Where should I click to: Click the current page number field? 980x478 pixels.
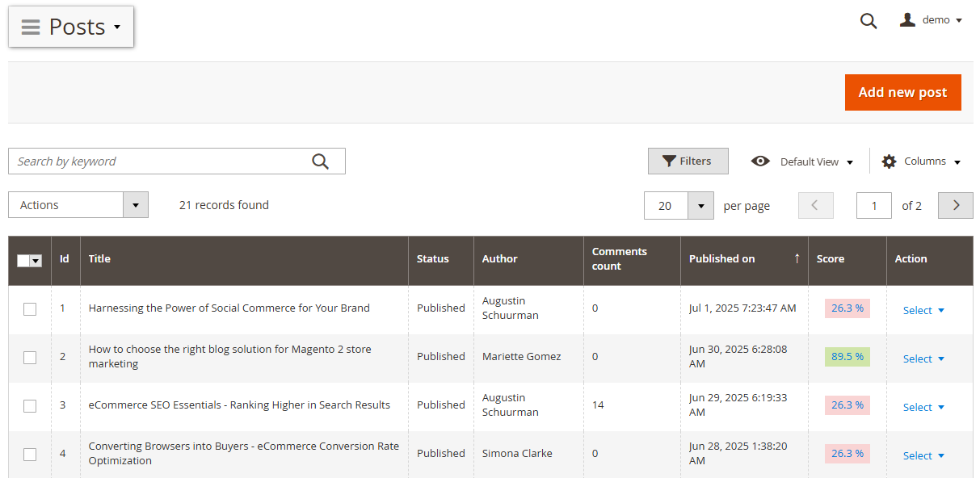(874, 206)
